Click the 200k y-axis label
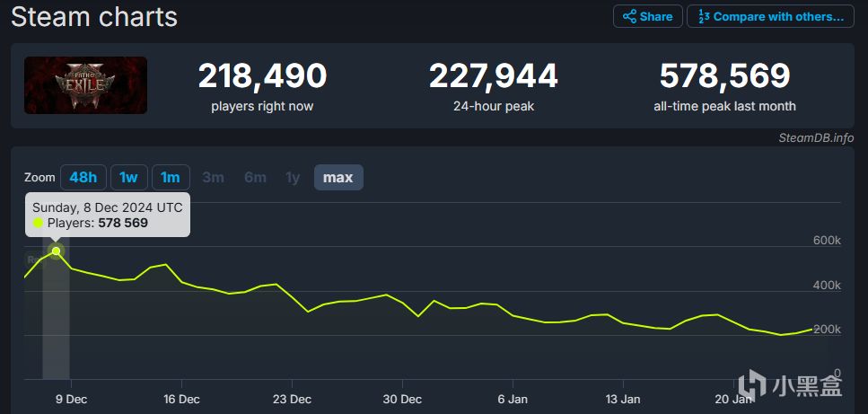 (827, 330)
